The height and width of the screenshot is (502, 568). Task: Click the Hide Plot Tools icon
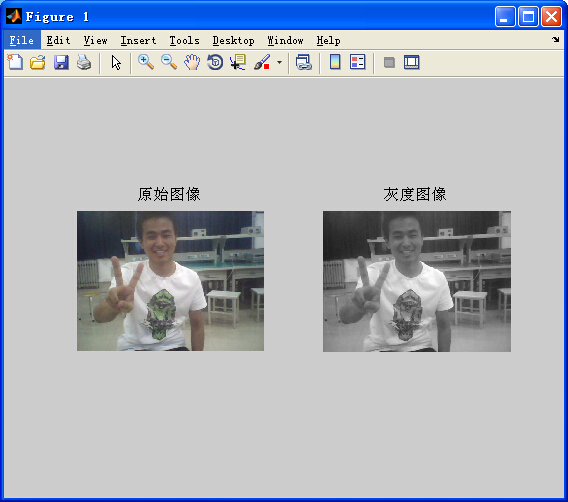click(389, 62)
